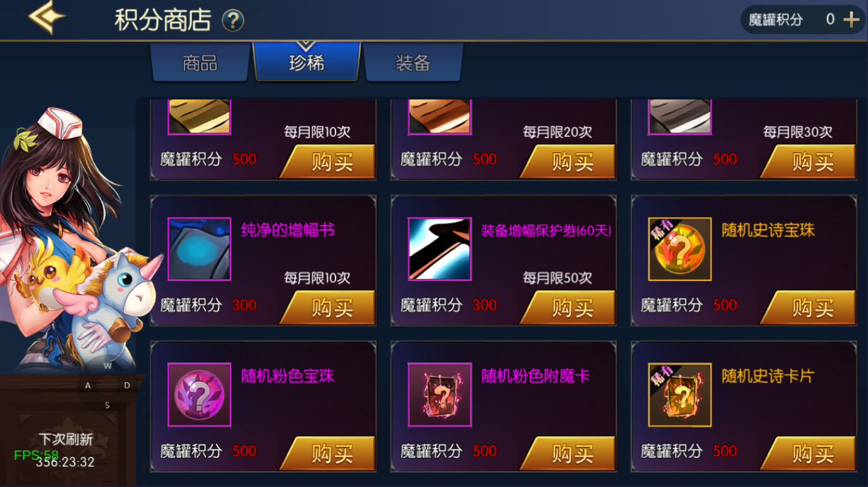Buy 纯净的增幅书 with 购买 button

tap(328, 307)
